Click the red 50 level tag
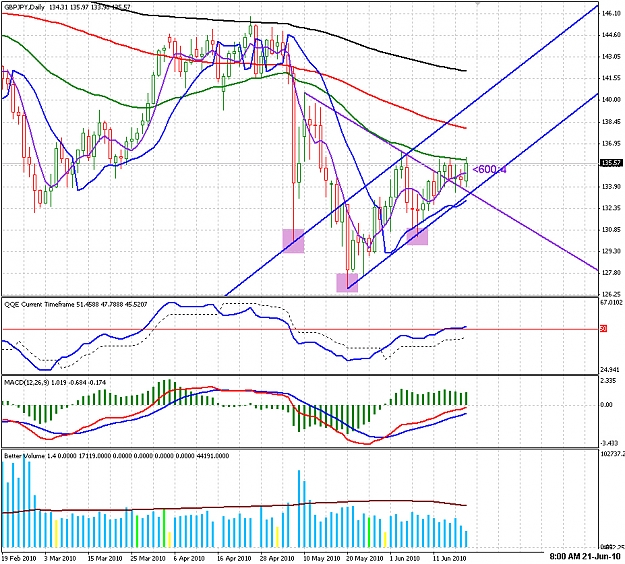625x564 pixels. (x=603, y=329)
